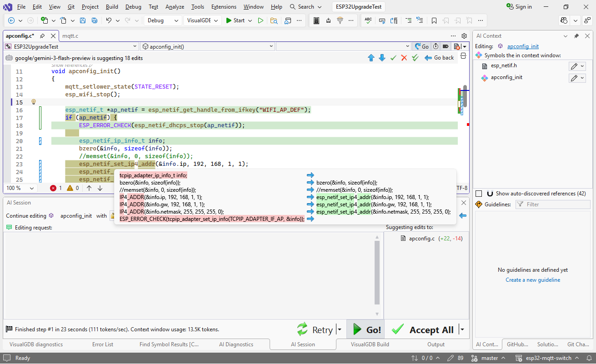The height and width of the screenshot is (364, 596).
Task: Click the bookmark toolbar icon
Action: 434,20
